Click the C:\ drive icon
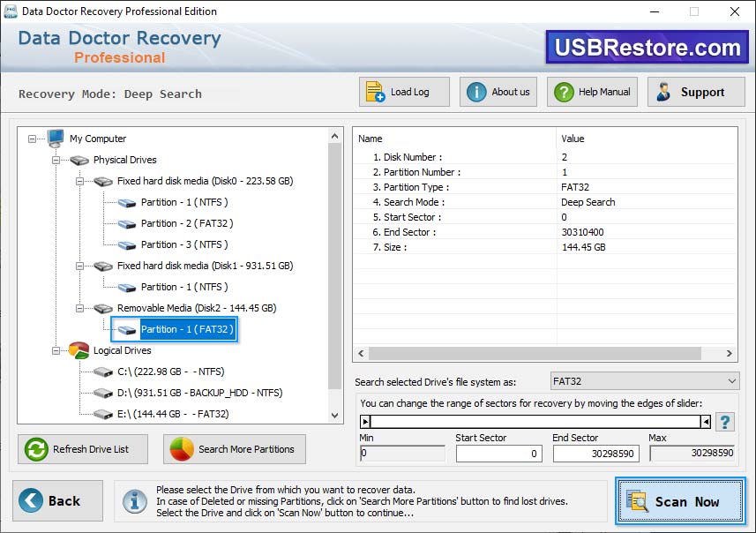Screen dimensions: 756x533 102,372
